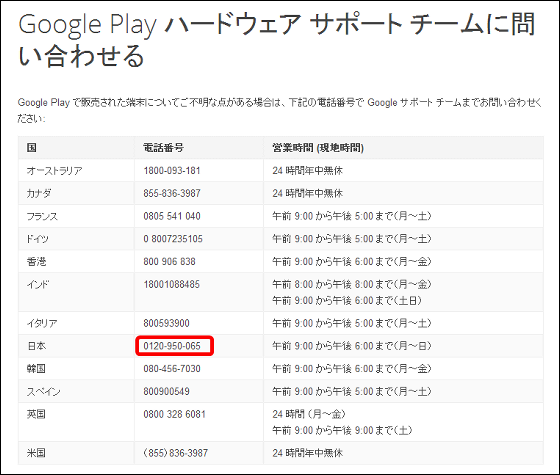Click the オーストラリア country cell
This screenshot has height=475, width=560.
tap(54, 171)
